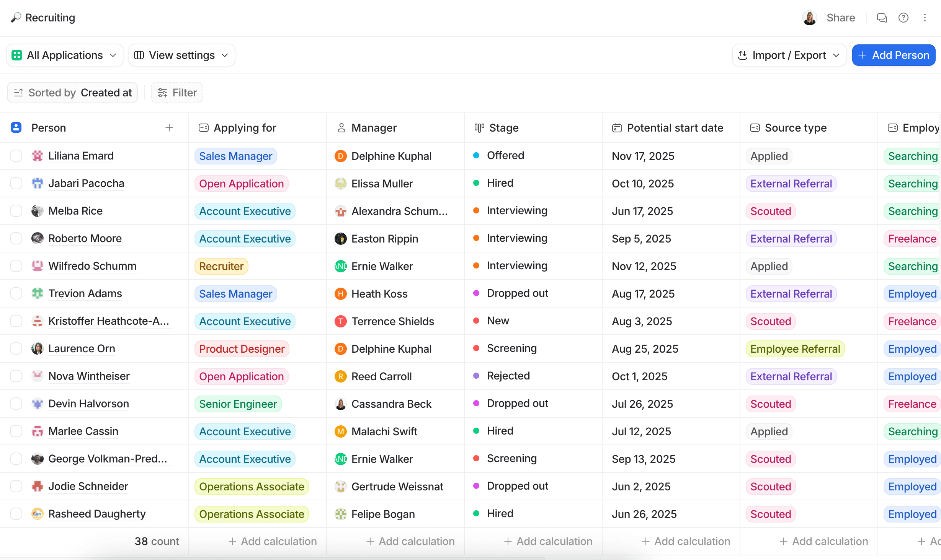Image resolution: width=941 pixels, height=560 pixels.
Task: Expand the View settings dropdown
Action: 181,55
